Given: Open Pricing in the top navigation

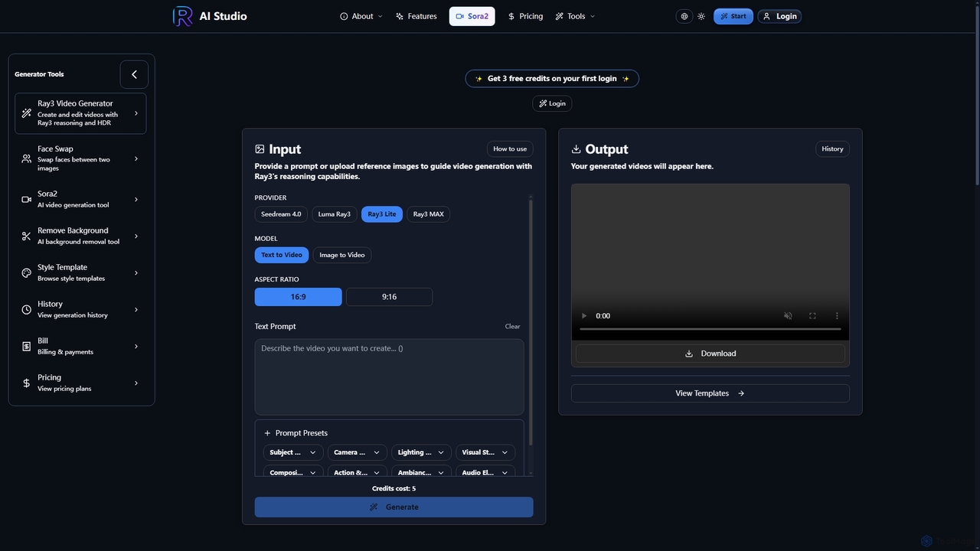Looking at the screenshot, I should 525,16.
